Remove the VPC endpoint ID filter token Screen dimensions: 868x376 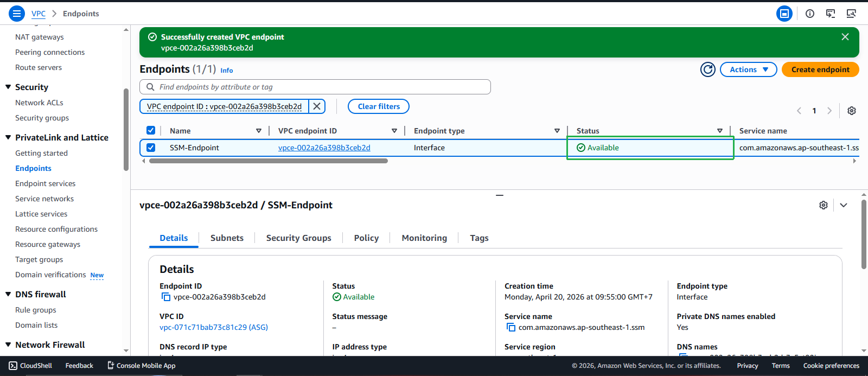317,106
